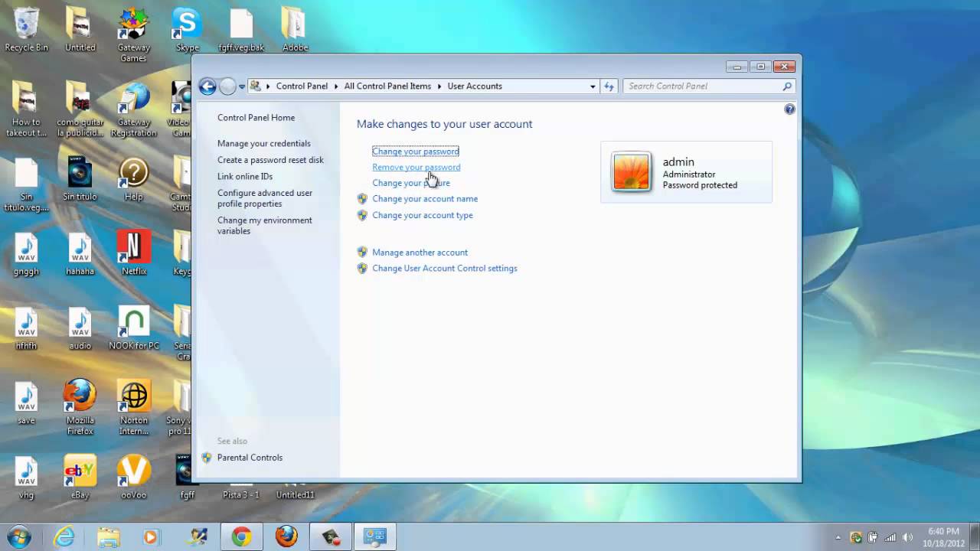This screenshot has height=551, width=980.
Task: Select the Skype desktop shortcut
Action: click(187, 30)
